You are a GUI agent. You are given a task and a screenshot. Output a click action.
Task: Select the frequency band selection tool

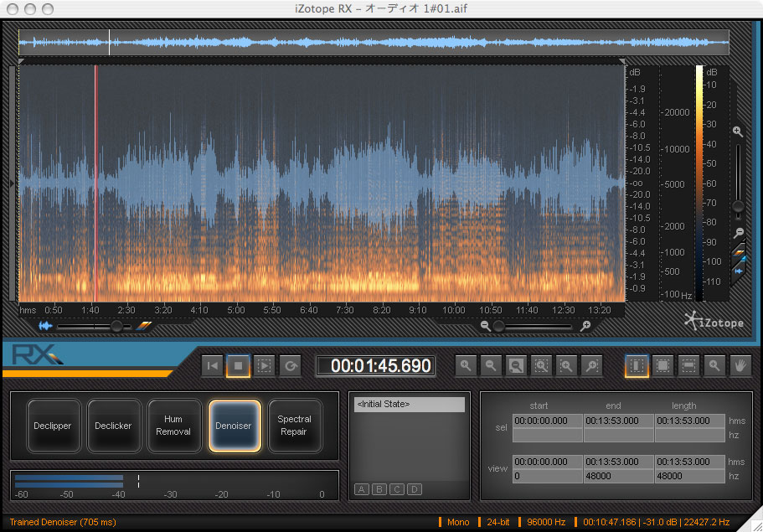(x=688, y=365)
